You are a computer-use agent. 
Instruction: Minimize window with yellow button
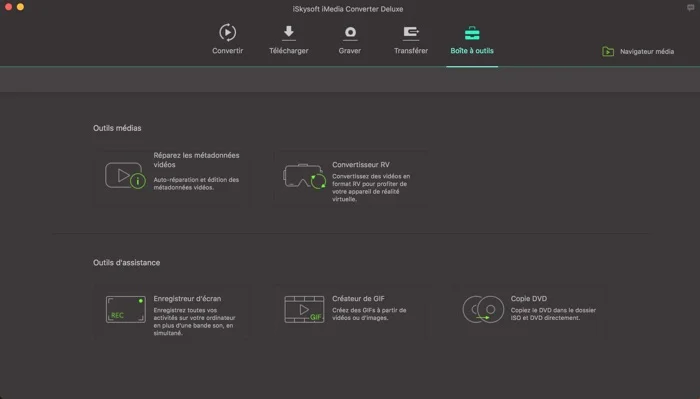(x=20, y=7)
